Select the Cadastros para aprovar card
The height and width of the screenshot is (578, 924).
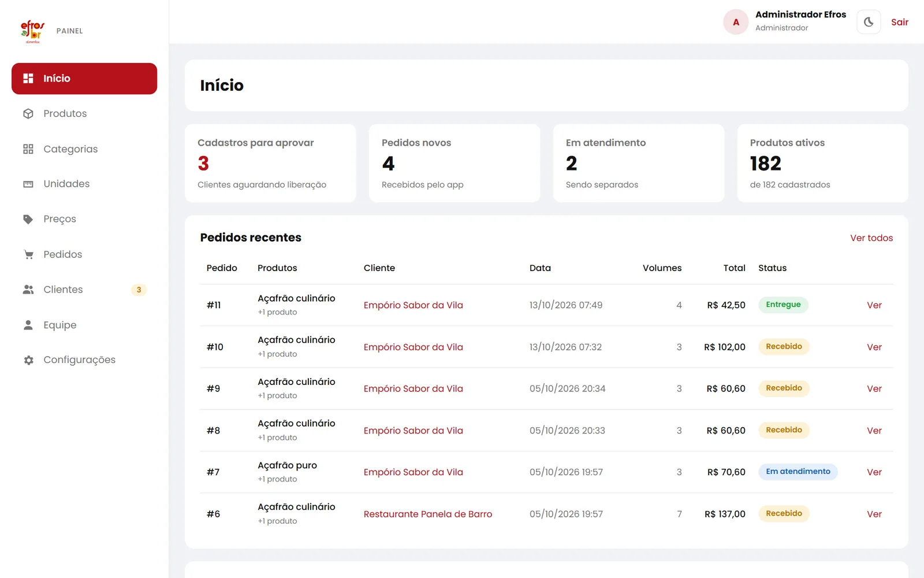[x=270, y=163]
